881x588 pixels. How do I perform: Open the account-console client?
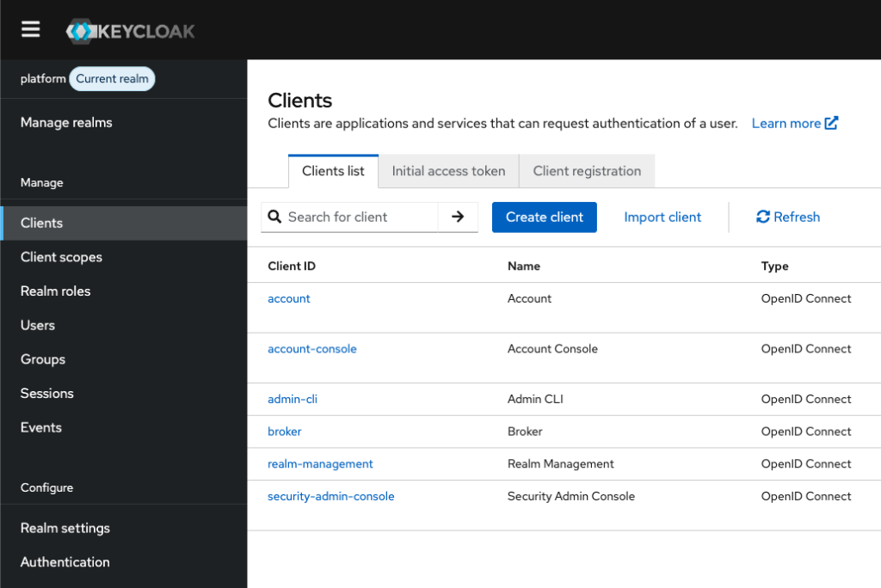click(311, 349)
